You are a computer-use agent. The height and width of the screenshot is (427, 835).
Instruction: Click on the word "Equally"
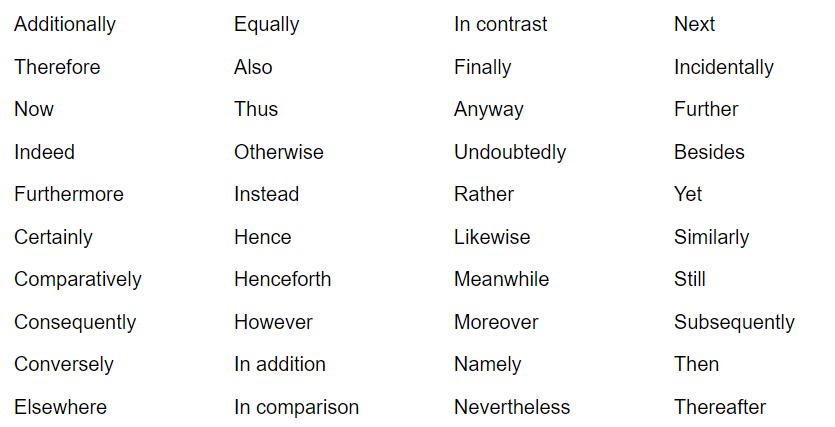[267, 24]
